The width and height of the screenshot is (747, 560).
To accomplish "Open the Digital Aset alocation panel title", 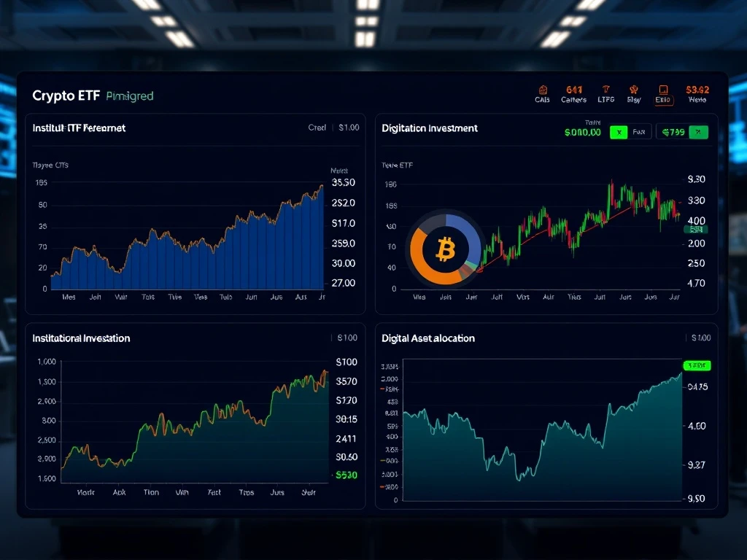I will tap(427, 338).
